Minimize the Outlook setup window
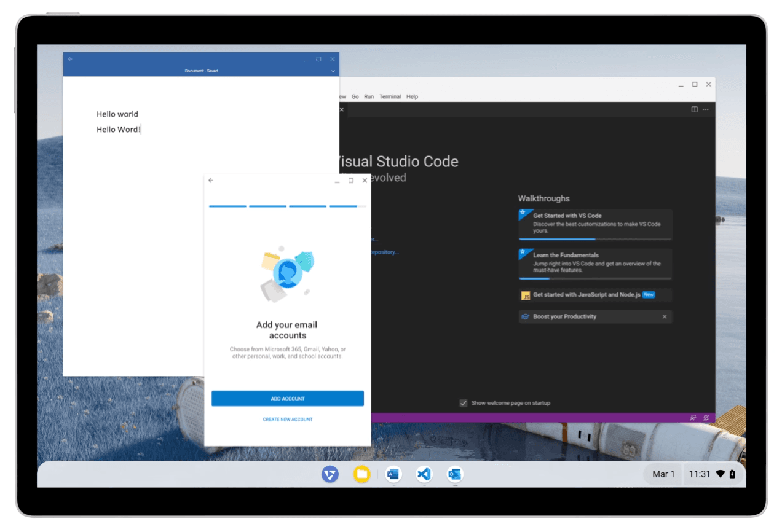 click(x=337, y=181)
